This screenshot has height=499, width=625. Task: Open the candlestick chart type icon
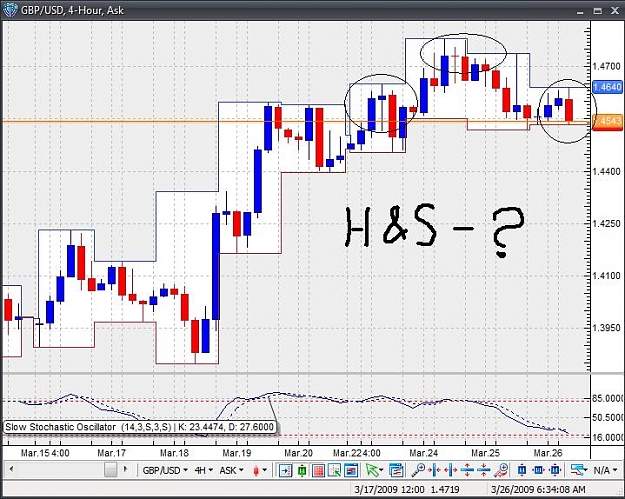(x=256, y=470)
